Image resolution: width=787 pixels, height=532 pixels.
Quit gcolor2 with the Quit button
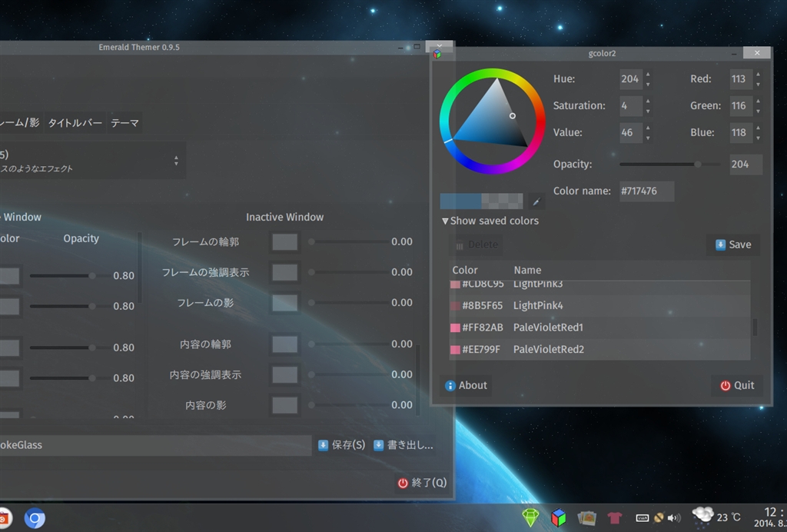[x=737, y=385]
